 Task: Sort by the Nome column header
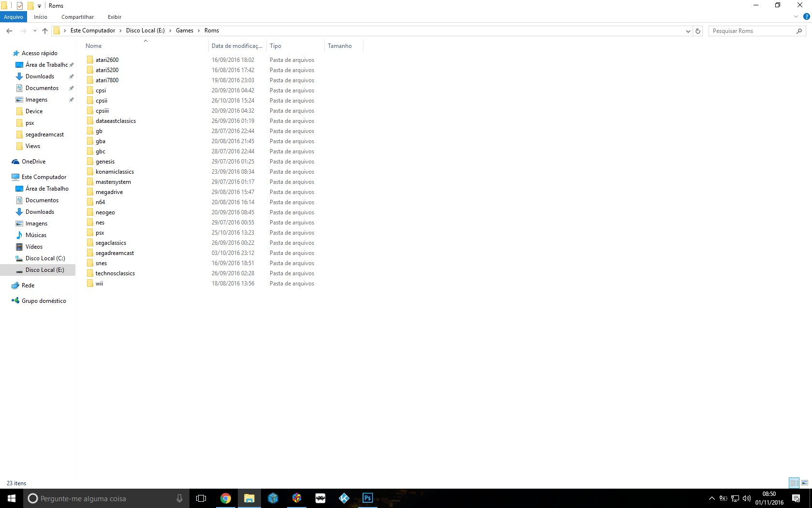click(94, 46)
